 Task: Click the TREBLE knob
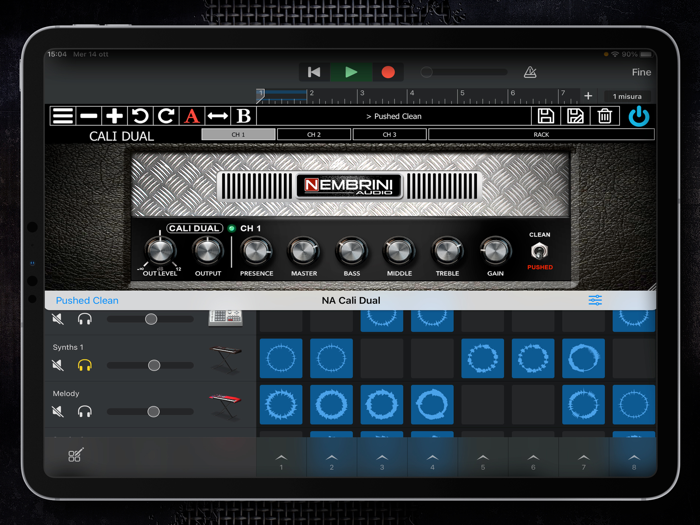[447, 251]
